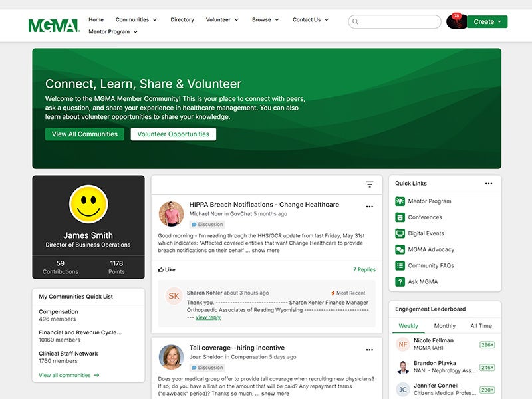Open the feed filter icon above posts
Viewport: 532px width, 399px height.
tap(369, 184)
